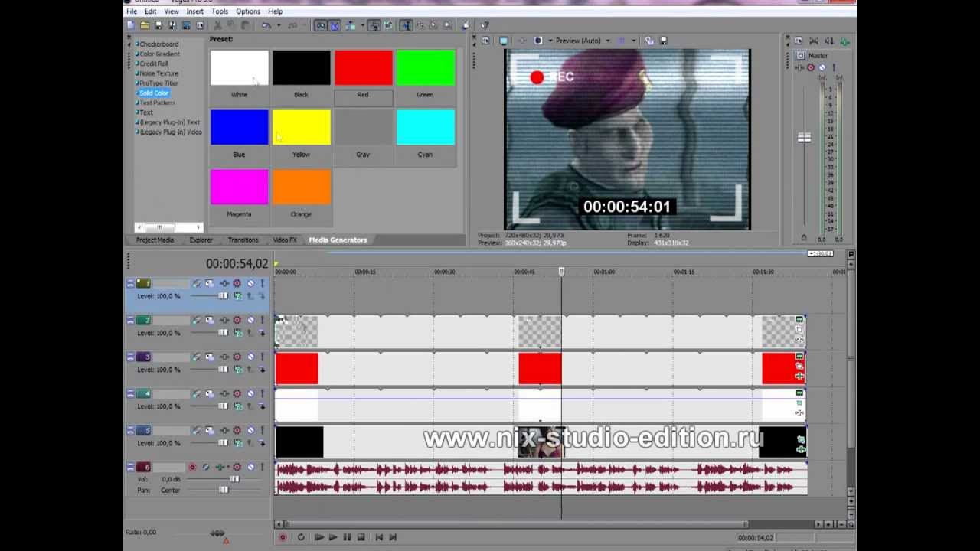This screenshot has height=551, width=980.
Task: Save preview snapshot to file
Action: coord(663,41)
